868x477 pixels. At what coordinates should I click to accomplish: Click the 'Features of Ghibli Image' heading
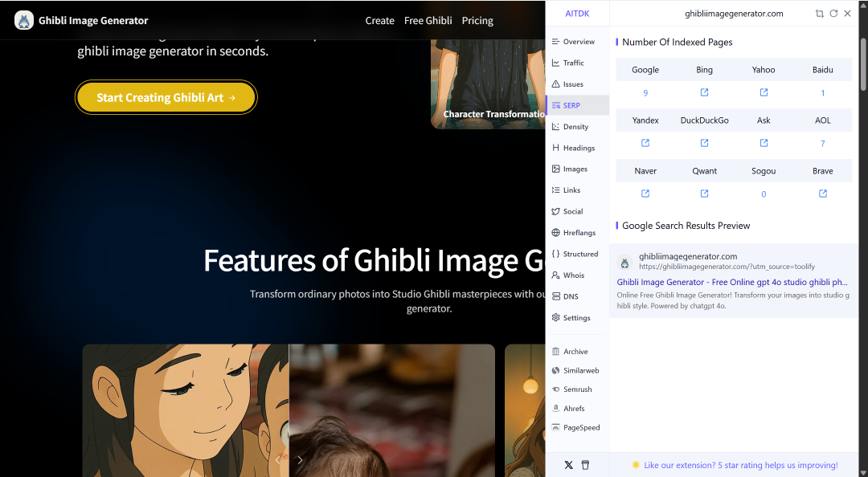pyautogui.click(x=375, y=261)
